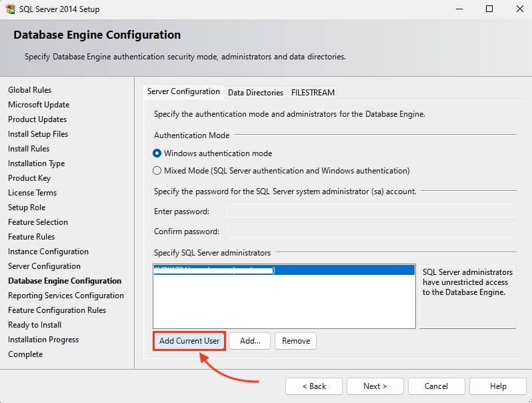The image size is (532, 403).
Task: Select the Server Configuration tab
Action: (183, 91)
